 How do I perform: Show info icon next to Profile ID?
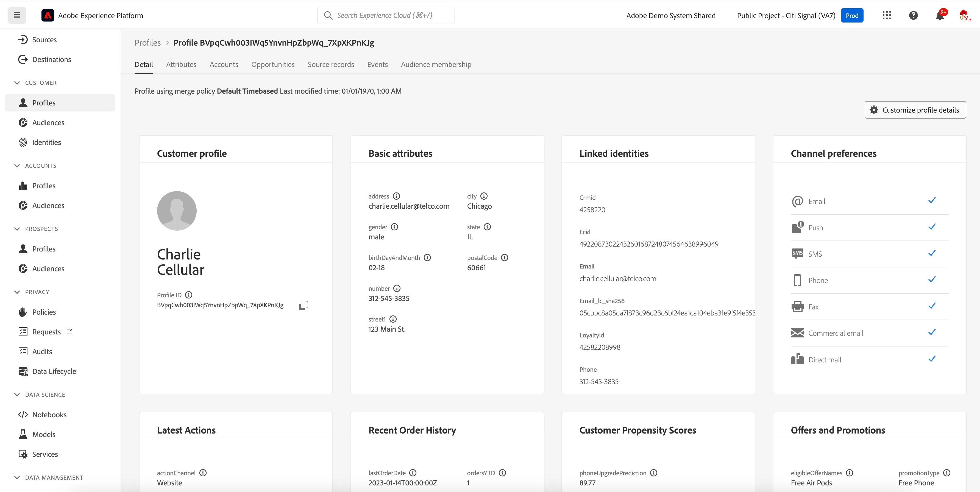[189, 295]
